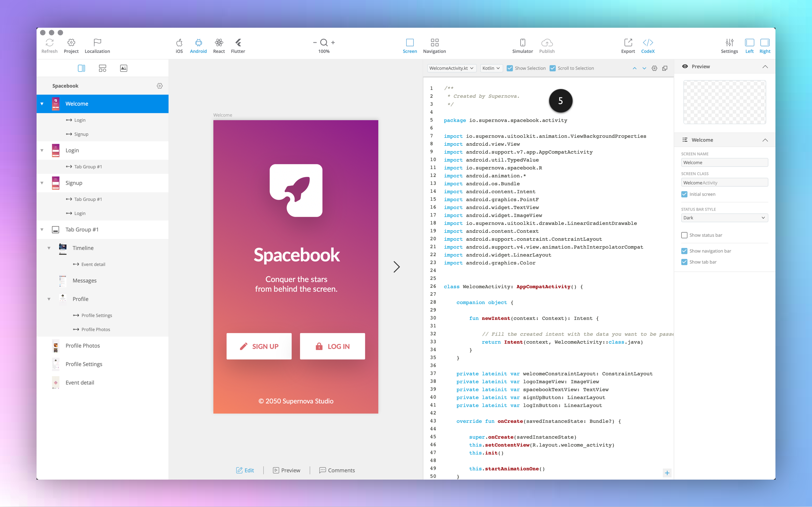Open Spacebook project gear settings

[x=160, y=86]
